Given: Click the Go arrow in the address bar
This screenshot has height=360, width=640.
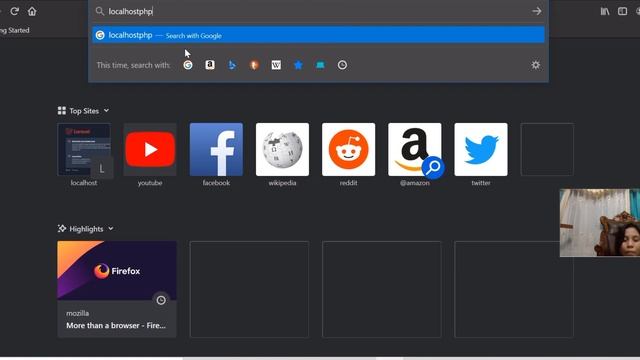Looking at the screenshot, I should (536, 11).
